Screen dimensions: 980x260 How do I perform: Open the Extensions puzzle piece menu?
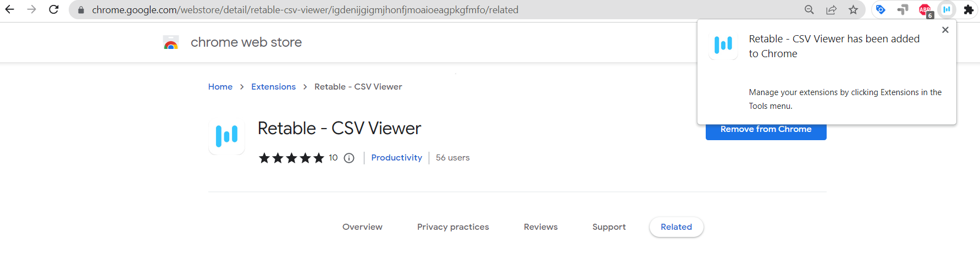[x=968, y=9]
